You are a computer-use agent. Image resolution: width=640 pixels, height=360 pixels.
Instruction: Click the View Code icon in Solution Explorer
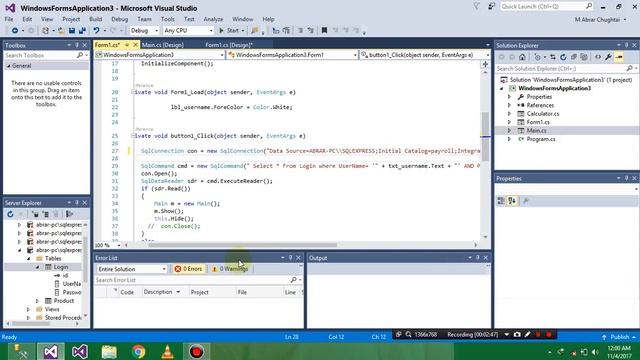(598, 57)
